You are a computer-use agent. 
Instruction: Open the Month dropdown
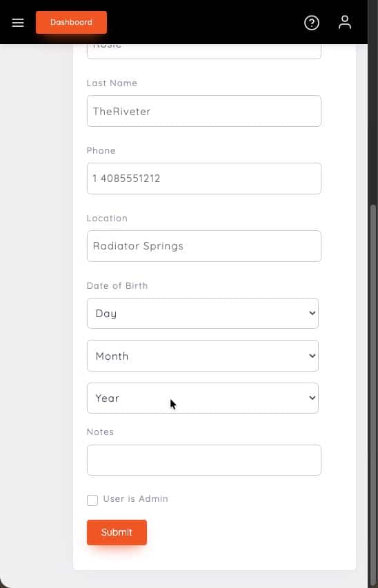203,356
